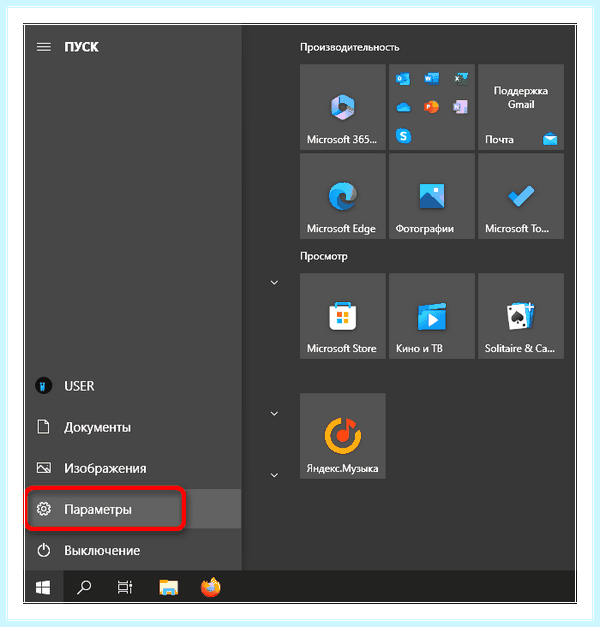The image size is (600, 627).
Task: Open the Microsoft Store tile
Action: click(342, 316)
